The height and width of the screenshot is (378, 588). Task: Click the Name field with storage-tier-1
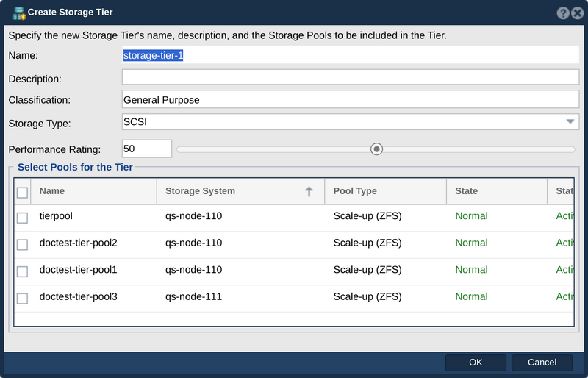[351, 55]
